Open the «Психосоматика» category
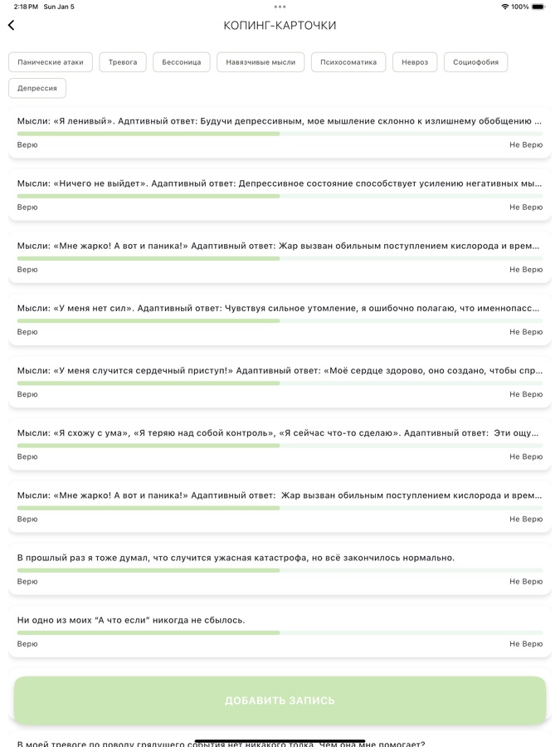Image resolution: width=560 pixels, height=747 pixels. tap(348, 62)
